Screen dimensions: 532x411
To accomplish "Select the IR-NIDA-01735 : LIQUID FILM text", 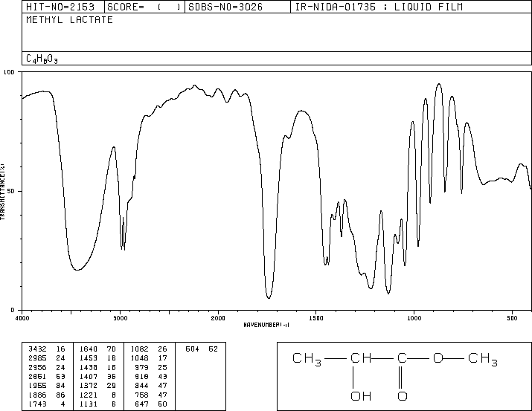I will 379,7.
